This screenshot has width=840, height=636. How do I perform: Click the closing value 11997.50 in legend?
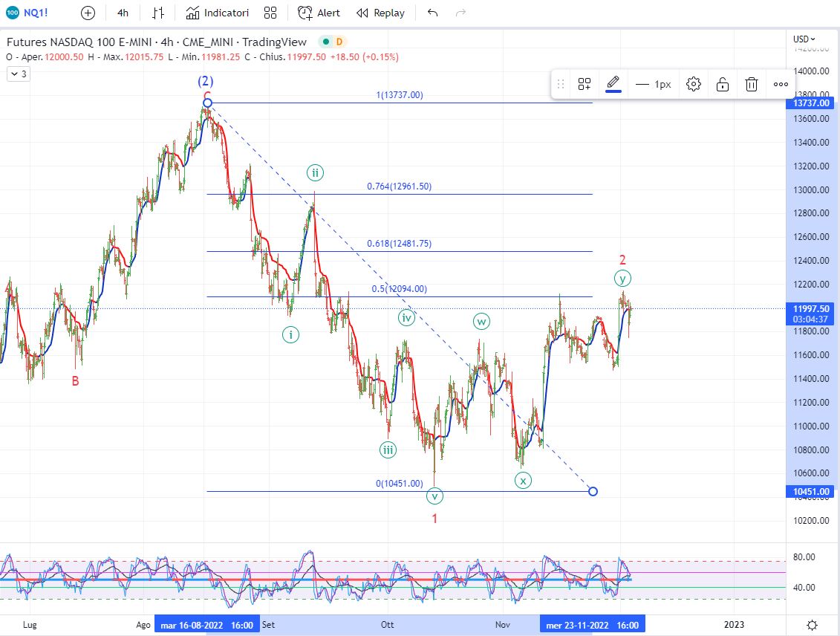(307, 56)
